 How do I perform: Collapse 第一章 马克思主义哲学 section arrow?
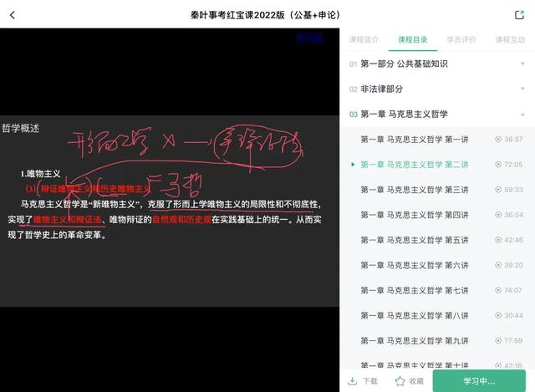522,115
